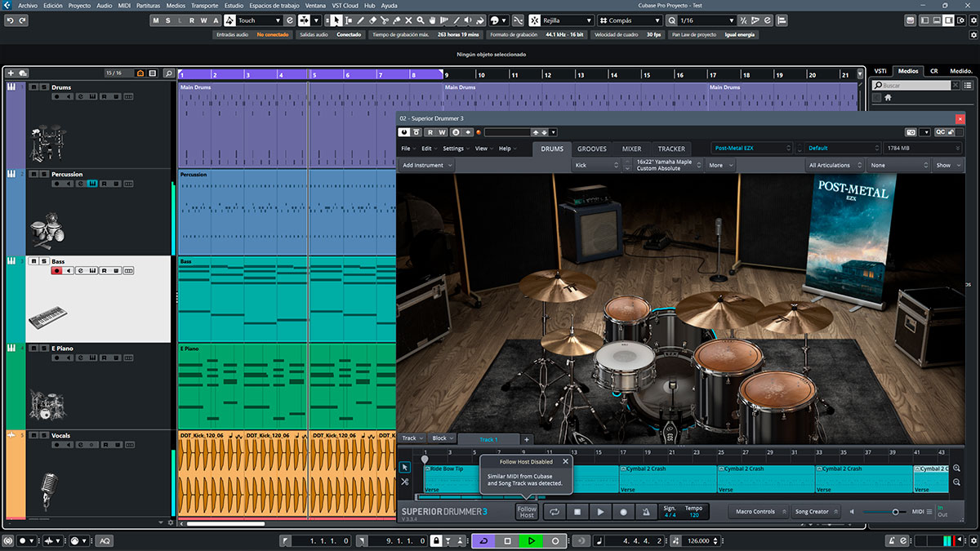Switch to the GROOVES tab

tap(592, 149)
